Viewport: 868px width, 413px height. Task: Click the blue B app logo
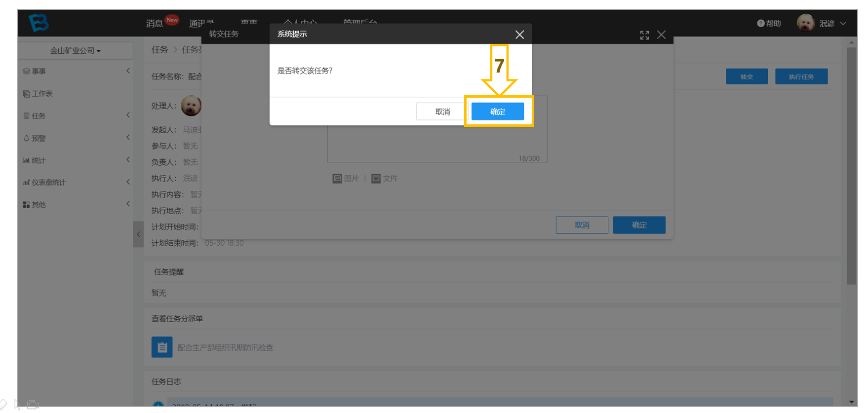pyautogui.click(x=39, y=23)
